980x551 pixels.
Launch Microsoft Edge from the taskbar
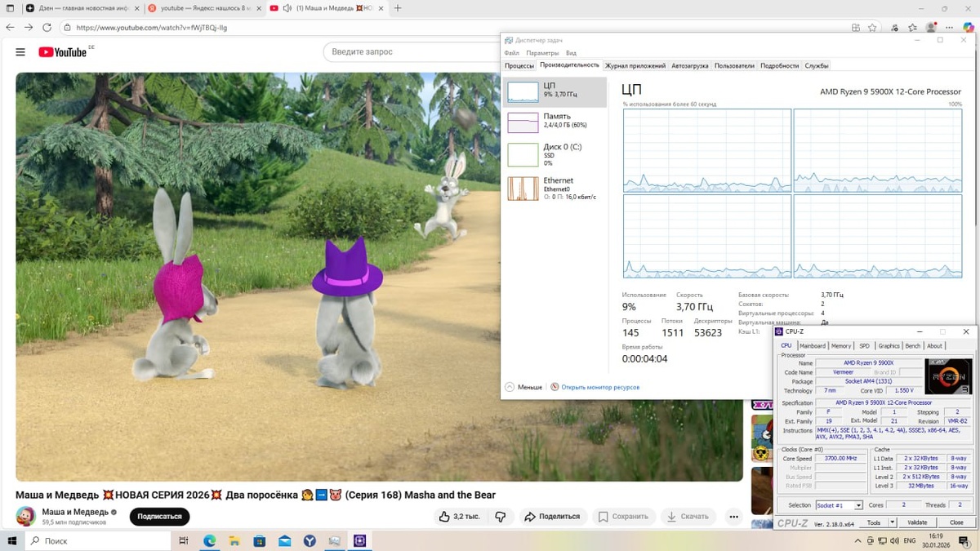click(209, 540)
